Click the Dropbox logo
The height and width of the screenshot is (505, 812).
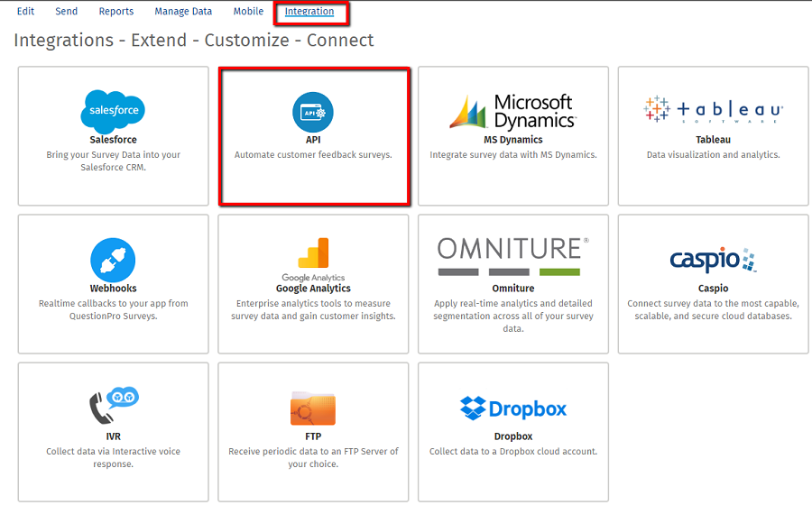point(513,409)
